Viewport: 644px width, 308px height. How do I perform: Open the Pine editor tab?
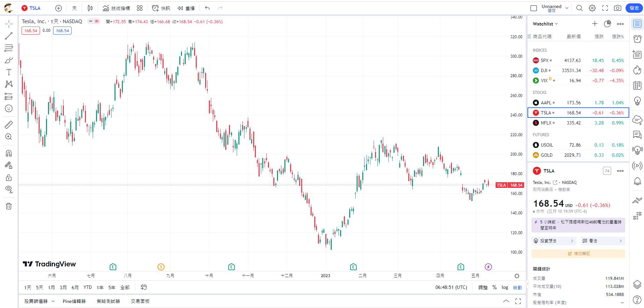coord(74,301)
